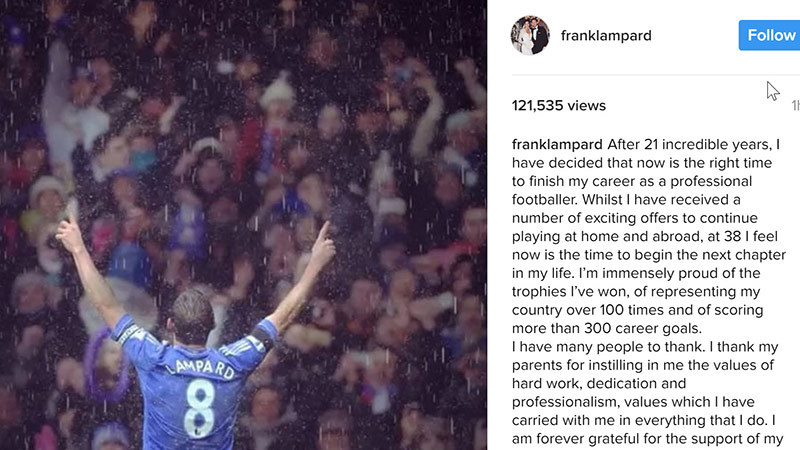Click the post timestamp beside views

(795, 106)
